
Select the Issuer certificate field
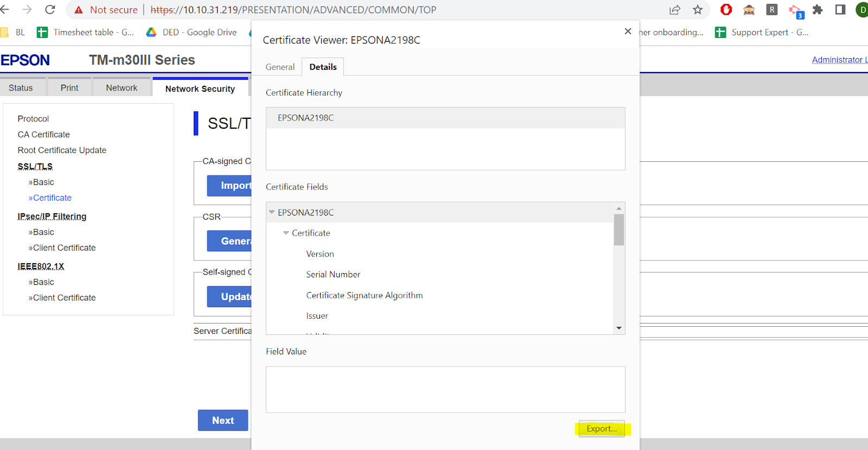coord(317,316)
